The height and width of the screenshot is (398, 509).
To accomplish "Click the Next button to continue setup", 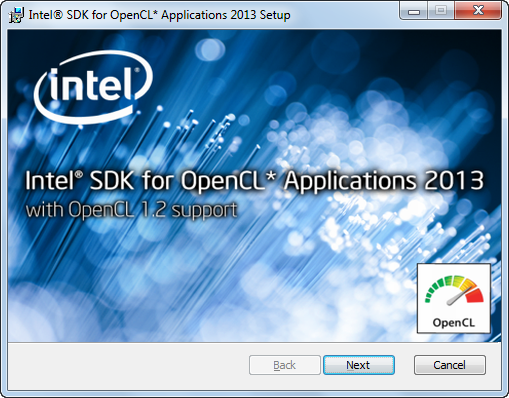I will pos(359,365).
